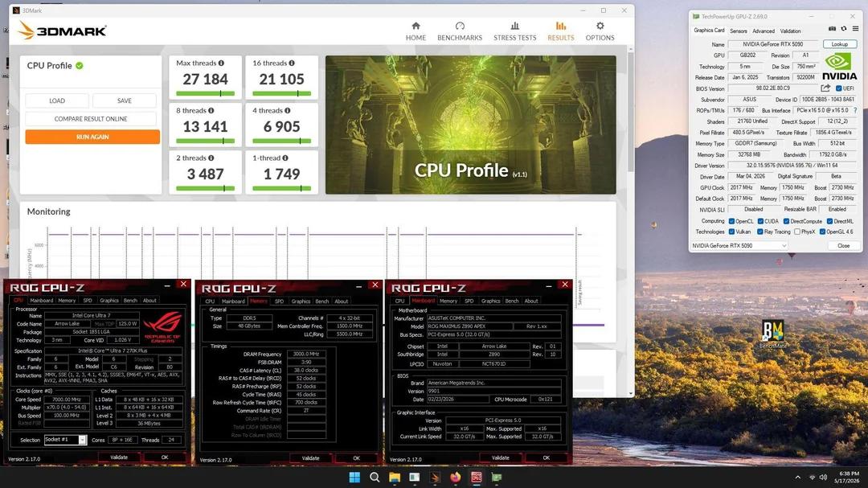Open File Explorer from the taskbar
Viewport: 868px width, 488px height.
click(395, 478)
